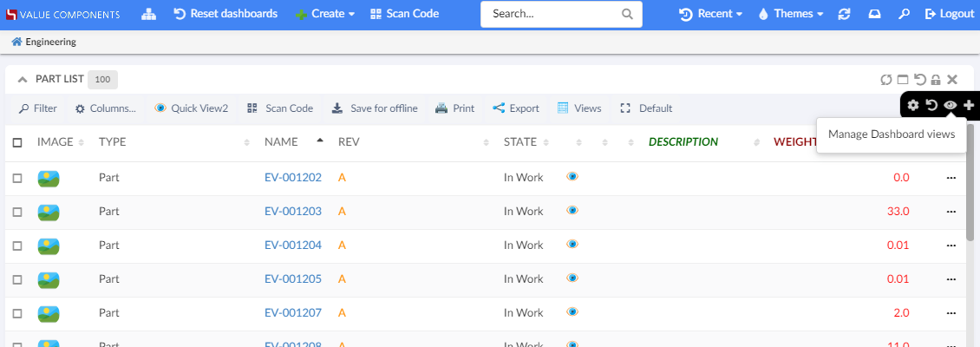Click the plus icon to add dashboard

[969, 105]
